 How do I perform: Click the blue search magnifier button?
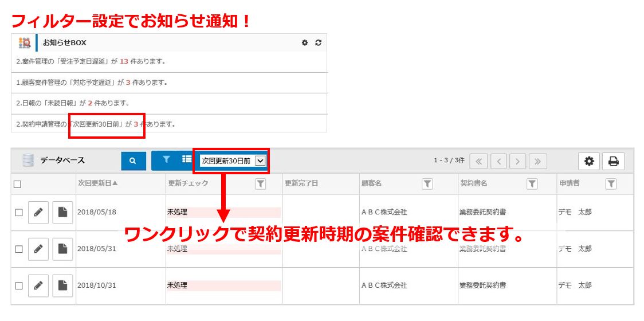coord(133,161)
